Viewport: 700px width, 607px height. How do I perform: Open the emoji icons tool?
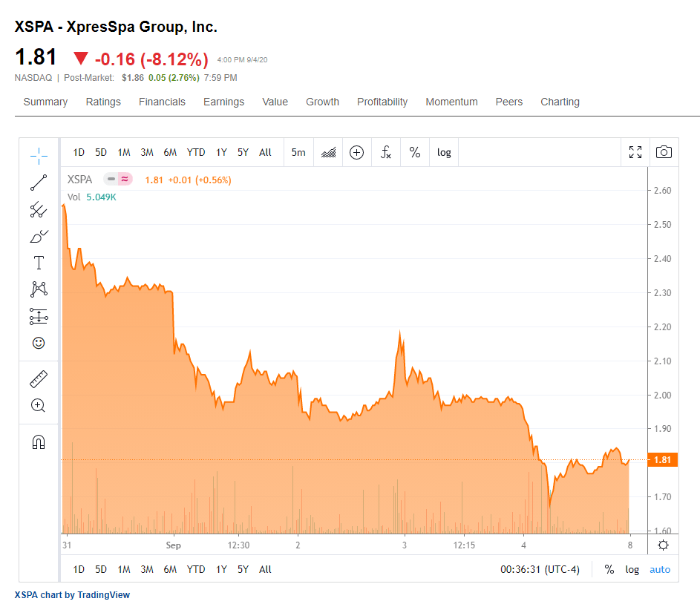click(x=39, y=343)
